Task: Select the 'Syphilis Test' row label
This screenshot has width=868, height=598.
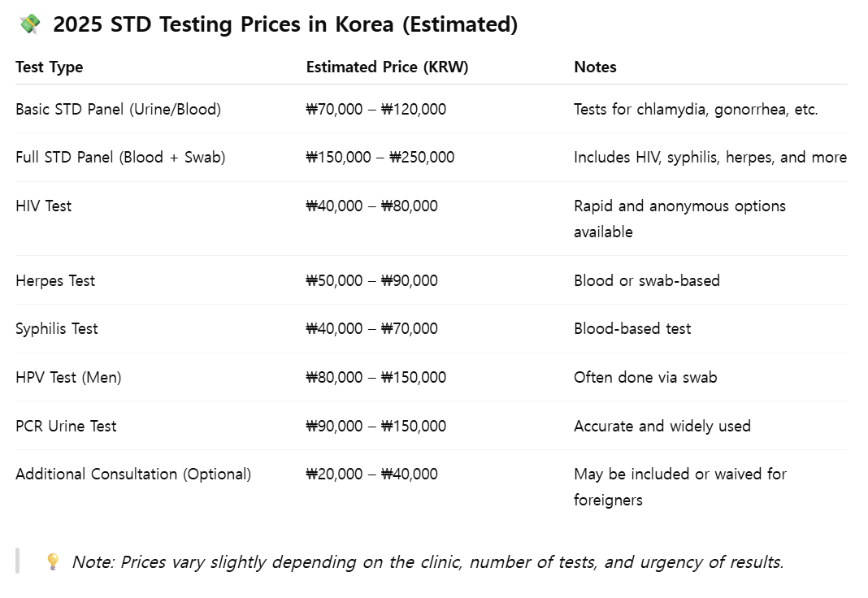Action: coord(57,328)
